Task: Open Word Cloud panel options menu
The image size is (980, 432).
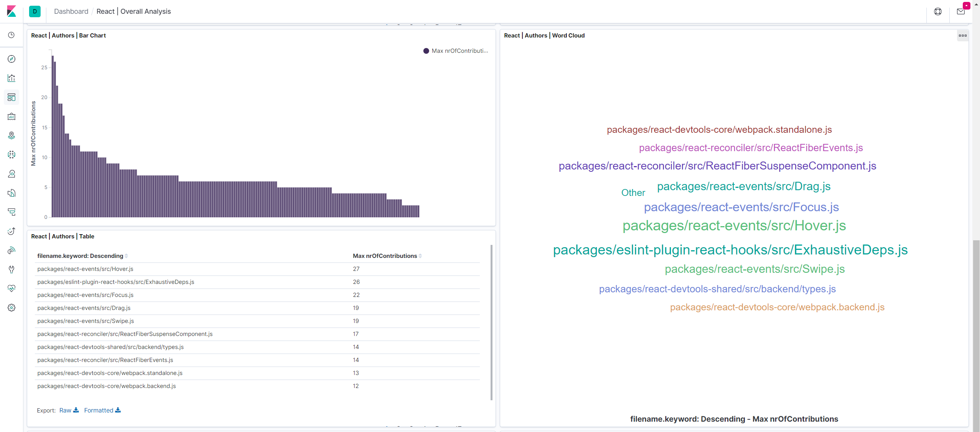Action: tap(963, 36)
